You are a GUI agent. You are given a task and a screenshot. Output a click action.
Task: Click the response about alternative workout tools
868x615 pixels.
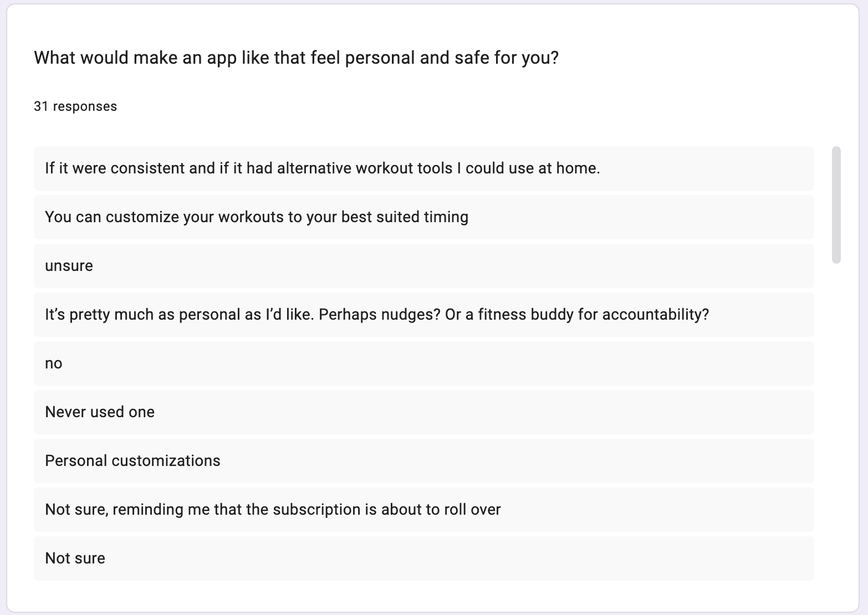(x=424, y=168)
